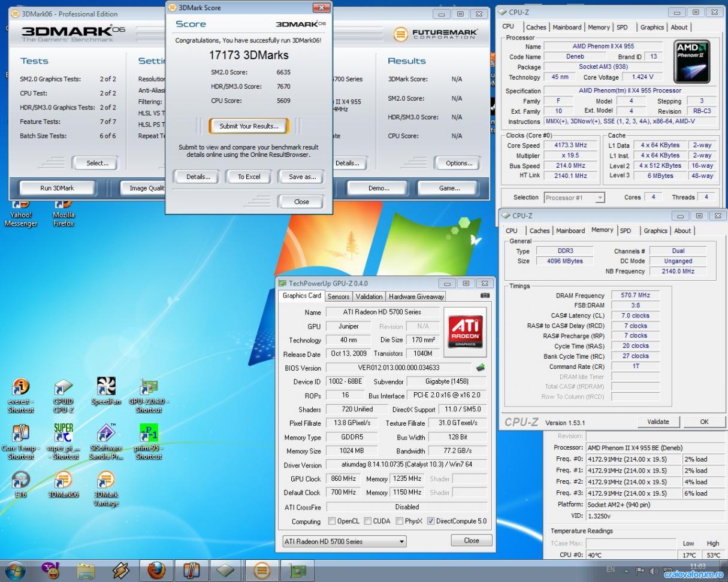Click the Run 3DMark button

coord(57,188)
